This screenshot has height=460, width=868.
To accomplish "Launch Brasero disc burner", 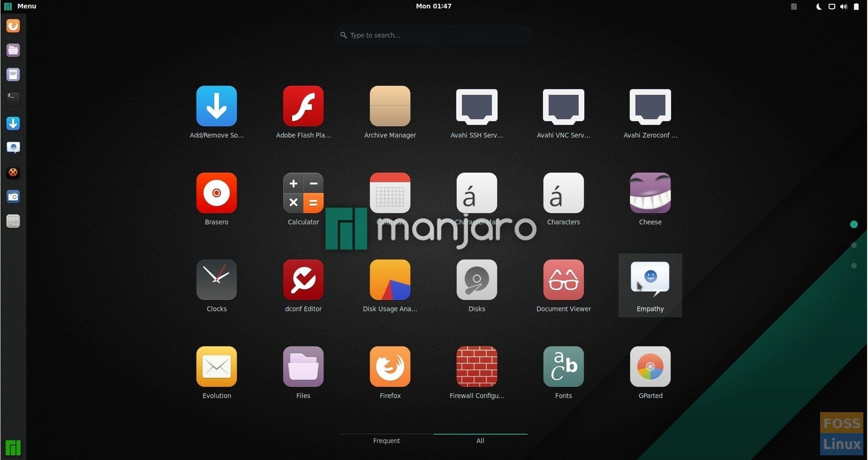I will click(x=216, y=193).
